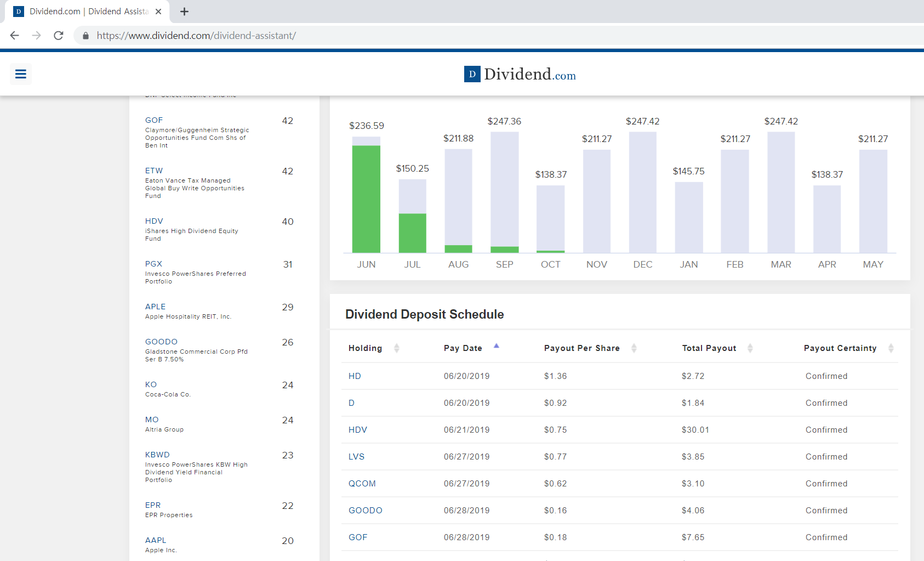Go forward in browser history

click(x=37, y=36)
